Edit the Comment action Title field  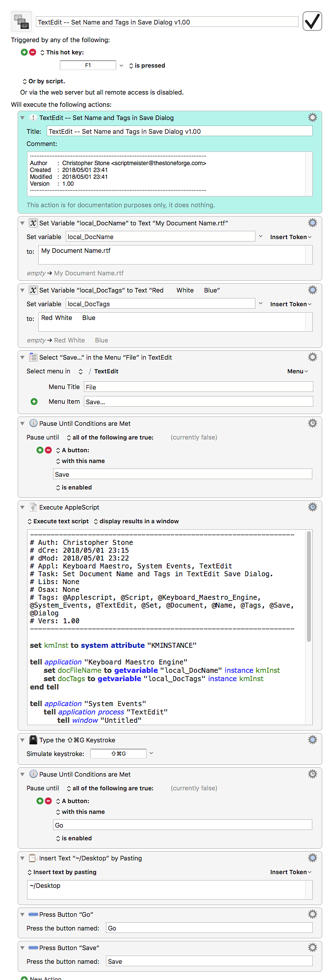click(x=179, y=131)
